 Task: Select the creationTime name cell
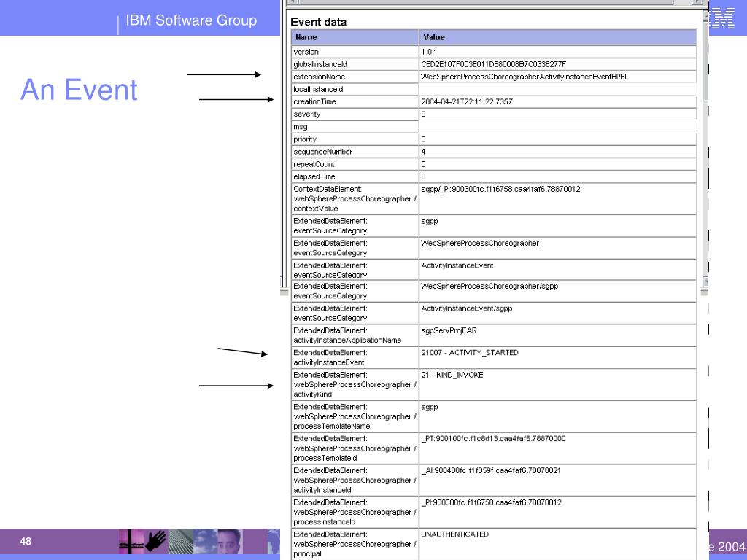pyautogui.click(x=355, y=101)
